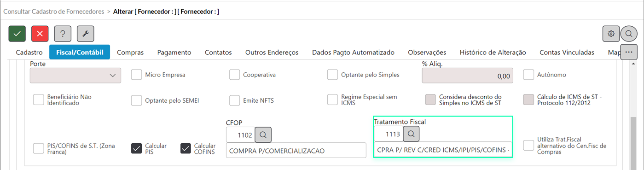
Task: Click the CFOP code field showing 1102
Action: point(240,135)
